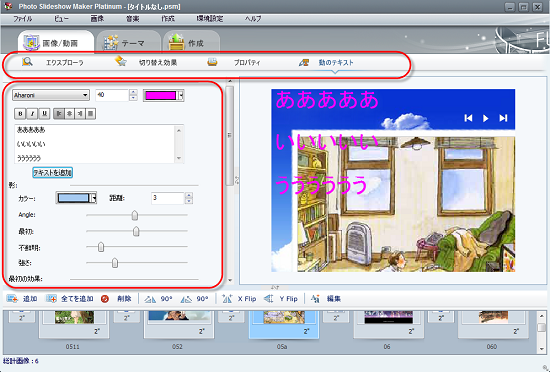Flip image vertically with Y Flip
550x372 pixels.
[269, 299]
